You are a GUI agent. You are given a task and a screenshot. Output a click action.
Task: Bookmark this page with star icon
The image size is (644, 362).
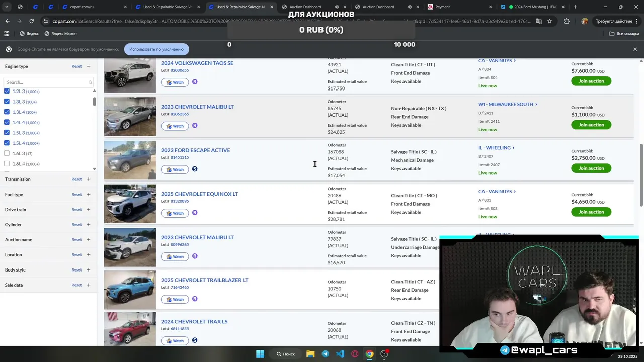click(x=550, y=21)
